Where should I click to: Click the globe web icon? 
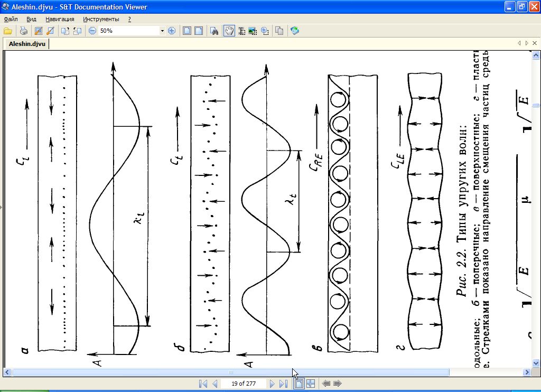[295, 31]
